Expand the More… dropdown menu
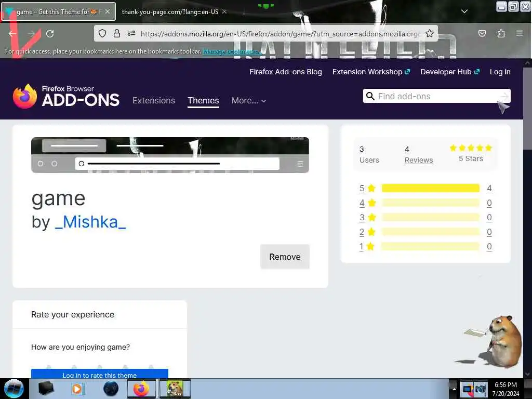 [x=249, y=100]
